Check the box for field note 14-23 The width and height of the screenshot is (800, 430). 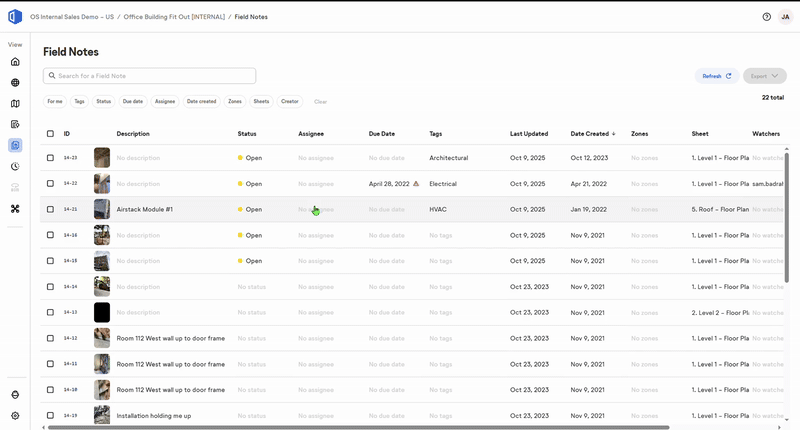(x=50, y=158)
